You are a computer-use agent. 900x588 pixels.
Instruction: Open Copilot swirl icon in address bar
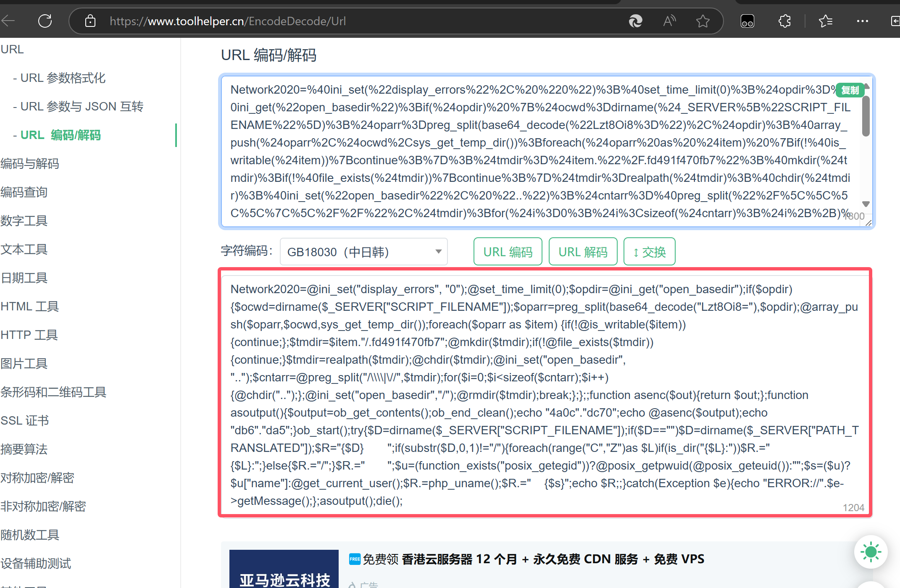pos(635,21)
